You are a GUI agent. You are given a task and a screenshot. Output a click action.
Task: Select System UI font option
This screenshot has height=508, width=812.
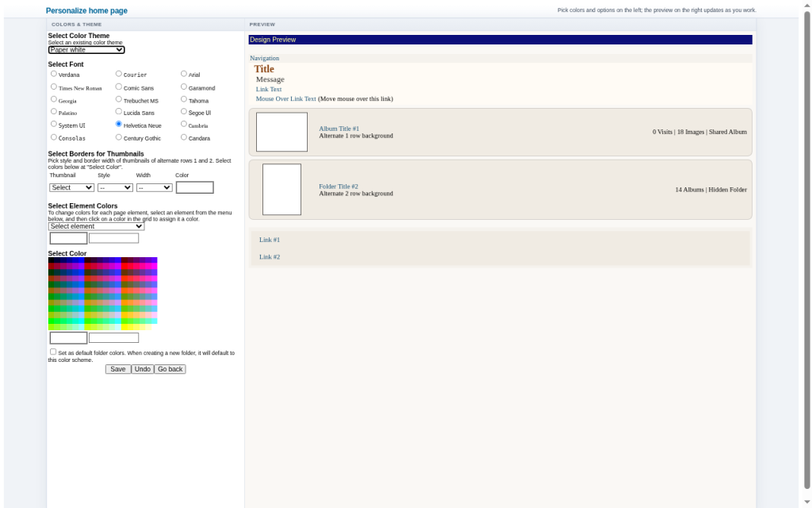point(54,124)
